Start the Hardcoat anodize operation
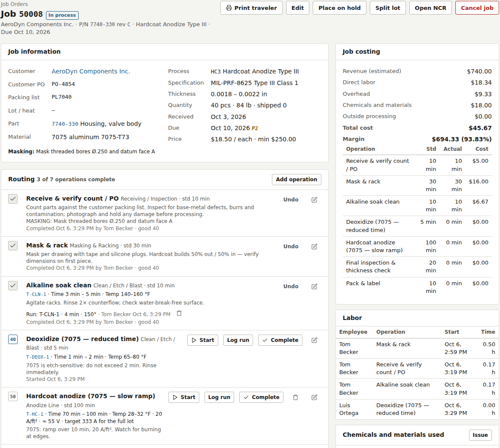 point(184,397)
